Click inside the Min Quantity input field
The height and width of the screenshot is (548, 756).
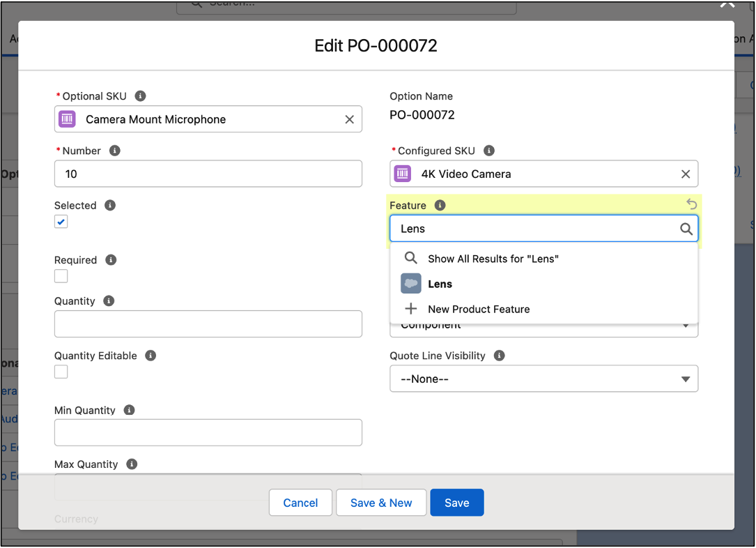pyautogui.click(x=208, y=432)
